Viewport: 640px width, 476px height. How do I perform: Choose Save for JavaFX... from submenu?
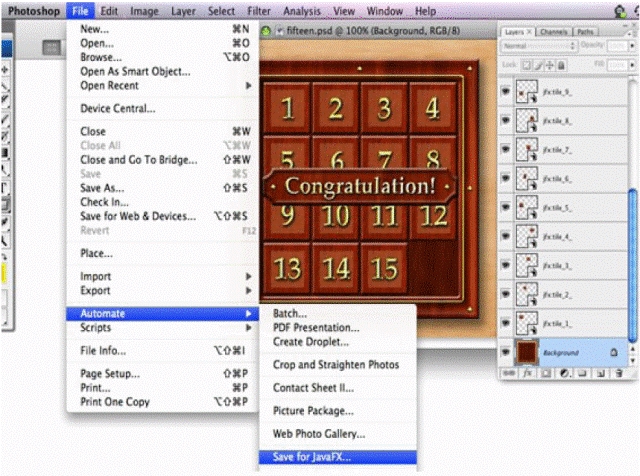click(338, 457)
